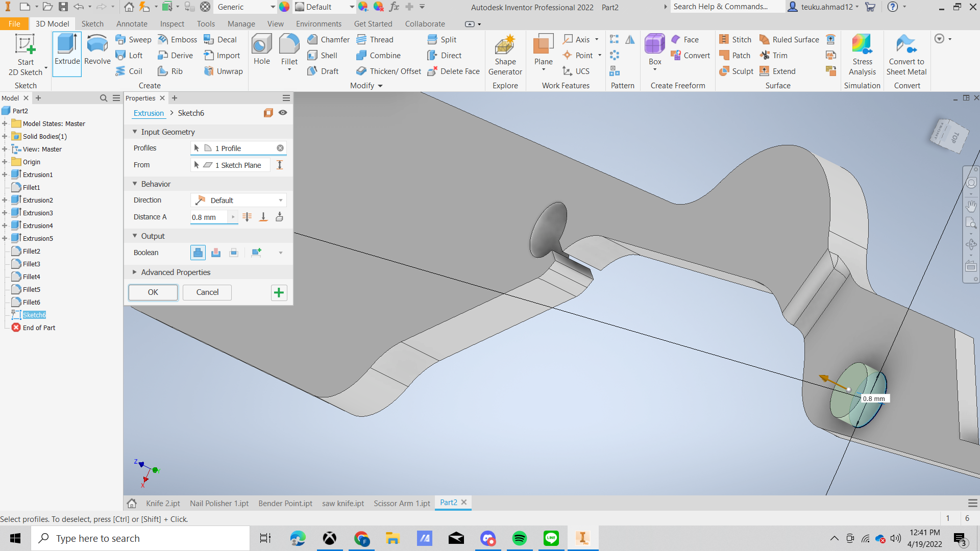The image size is (980, 551).
Task: Click the Cancel button
Action: [x=207, y=292]
